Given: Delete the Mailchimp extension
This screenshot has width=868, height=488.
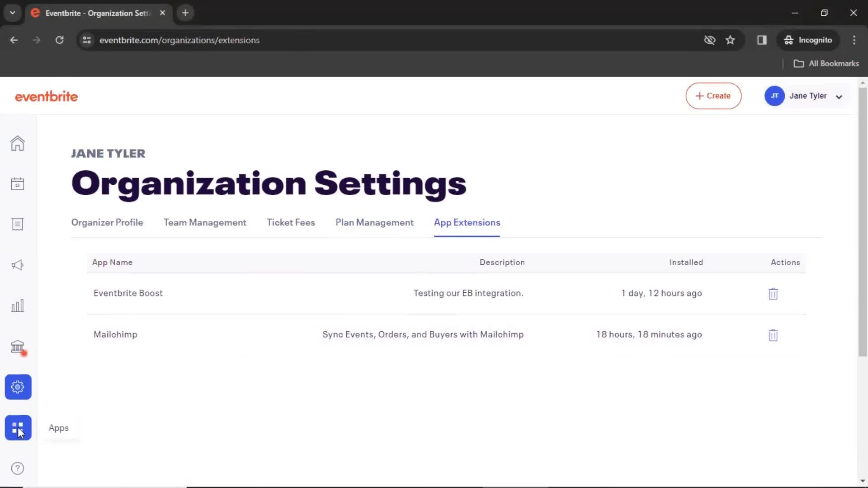Looking at the screenshot, I should click(x=773, y=335).
